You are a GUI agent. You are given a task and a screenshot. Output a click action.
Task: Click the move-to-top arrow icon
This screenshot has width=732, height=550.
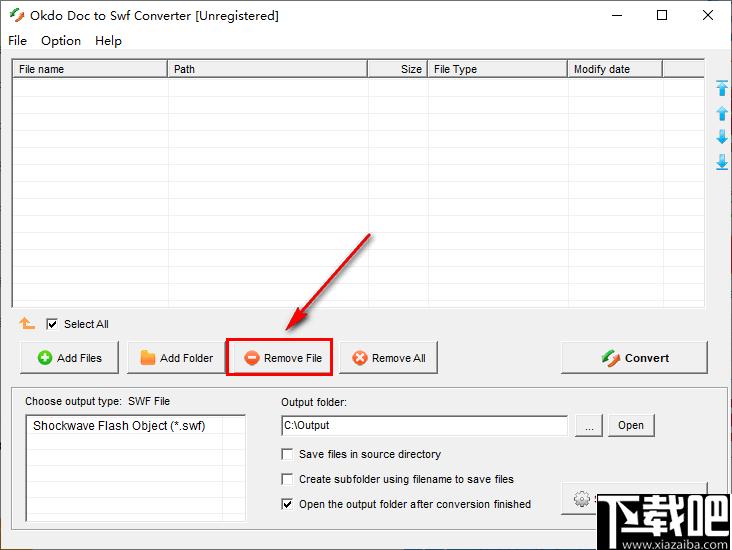tap(722, 88)
